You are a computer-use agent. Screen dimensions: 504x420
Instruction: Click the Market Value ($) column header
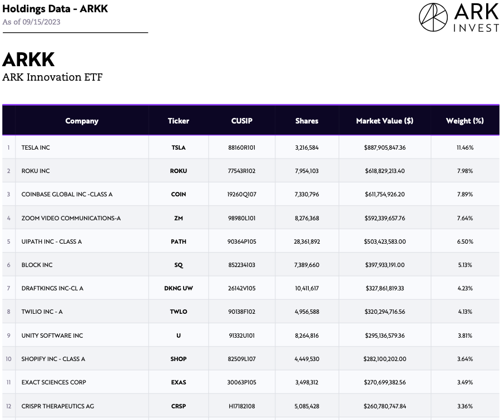(x=385, y=121)
